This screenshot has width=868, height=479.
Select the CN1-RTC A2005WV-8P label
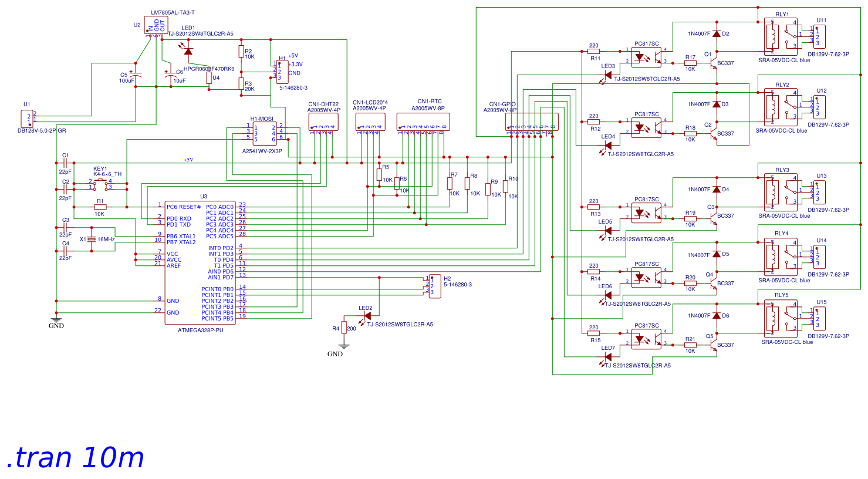[428, 108]
